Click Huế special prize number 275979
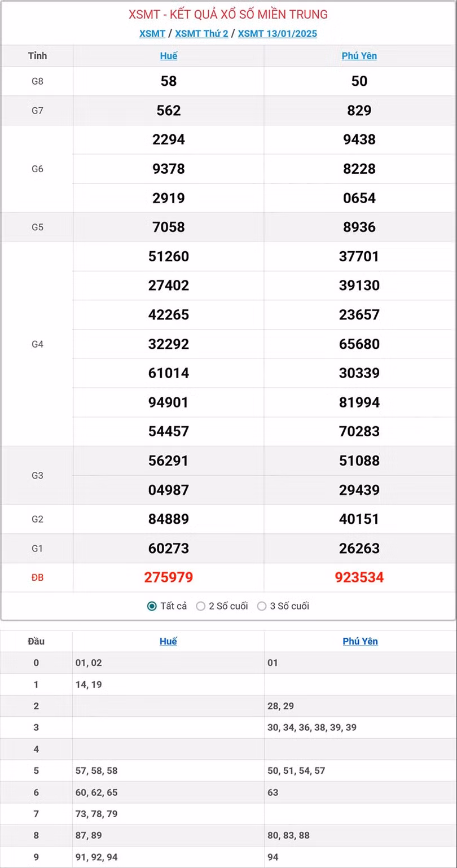Image resolution: width=457 pixels, height=868 pixels. pyautogui.click(x=168, y=577)
